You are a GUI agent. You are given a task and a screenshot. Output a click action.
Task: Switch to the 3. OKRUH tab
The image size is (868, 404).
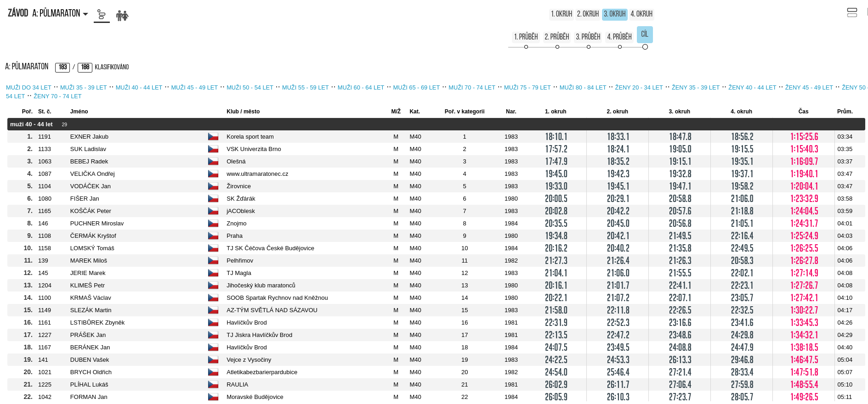tap(615, 14)
